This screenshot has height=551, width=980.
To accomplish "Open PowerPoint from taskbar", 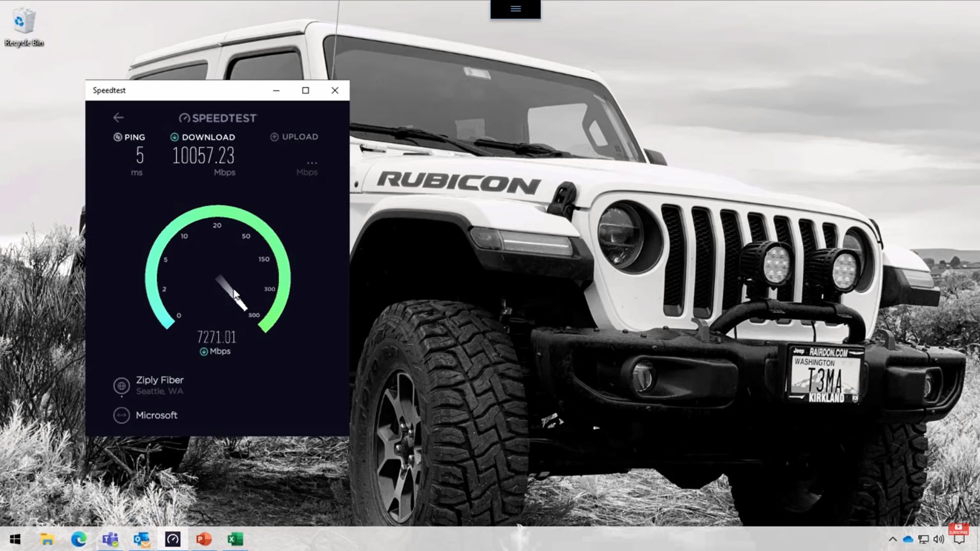I will click(x=204, y=539).
